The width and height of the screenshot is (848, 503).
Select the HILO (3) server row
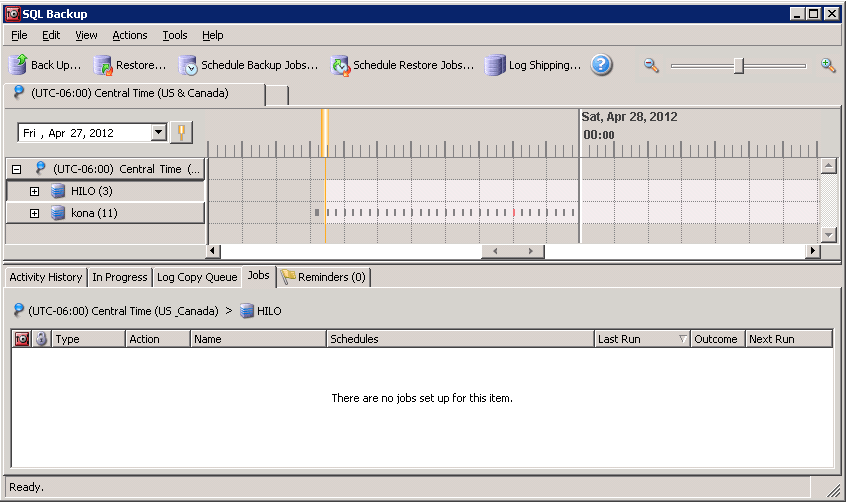tap(105, 191)
